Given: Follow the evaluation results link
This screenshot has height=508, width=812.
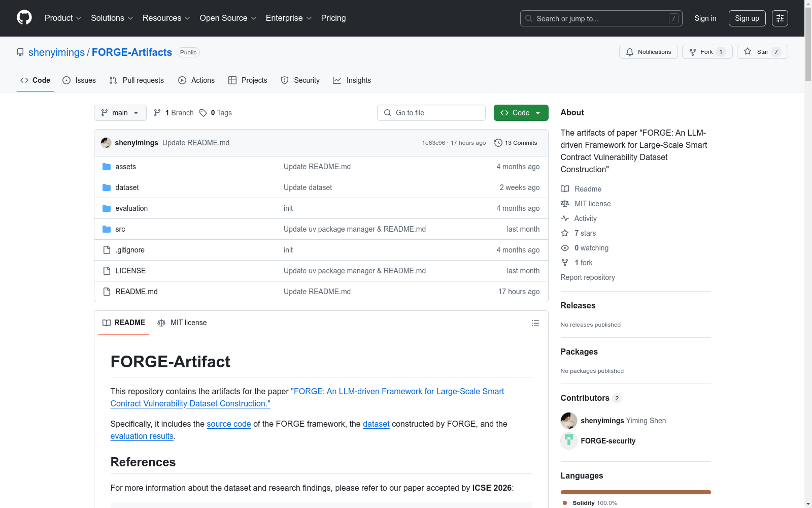Looking at the screenshot, I should (x=142, y=436).
